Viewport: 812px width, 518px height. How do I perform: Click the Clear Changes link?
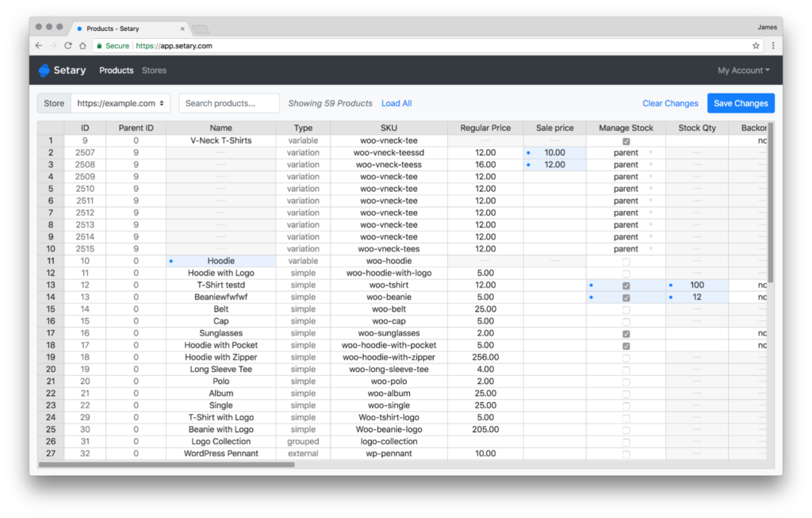(x=670, y=103)
